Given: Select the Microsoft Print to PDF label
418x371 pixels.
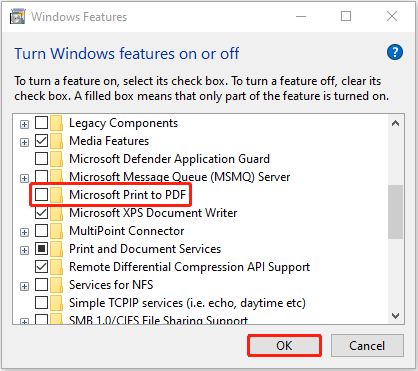Looking at the screenshot, I should [x=127, y=195].
